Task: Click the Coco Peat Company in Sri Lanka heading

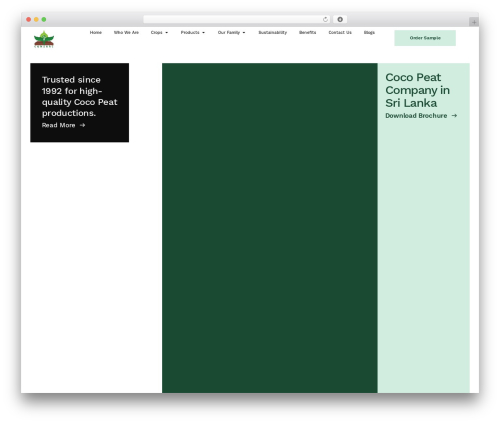Action: [417, 90]
